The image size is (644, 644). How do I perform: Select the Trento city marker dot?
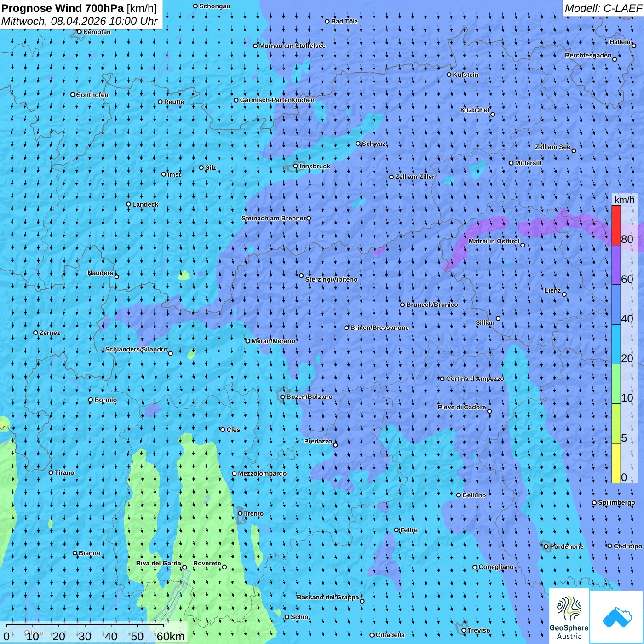click(240, 513)
